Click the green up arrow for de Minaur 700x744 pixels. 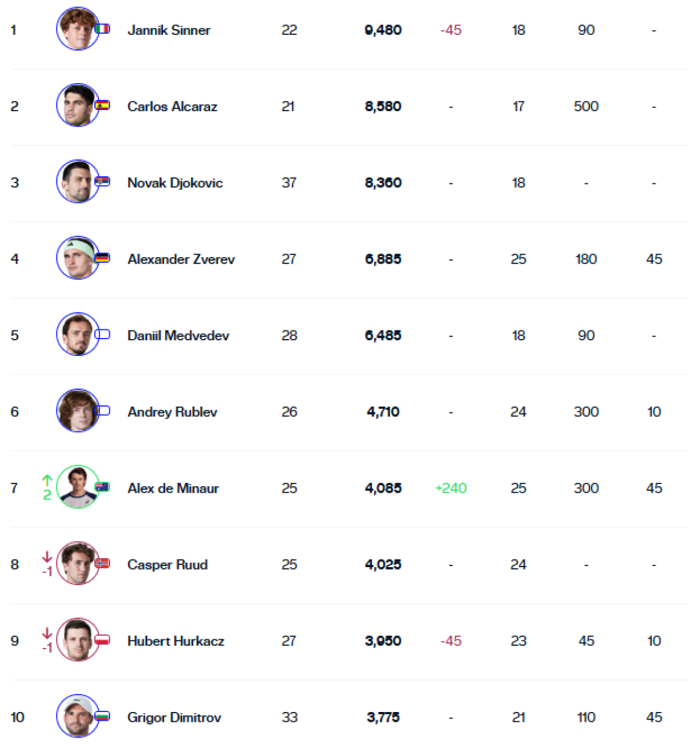click(47, 480)
